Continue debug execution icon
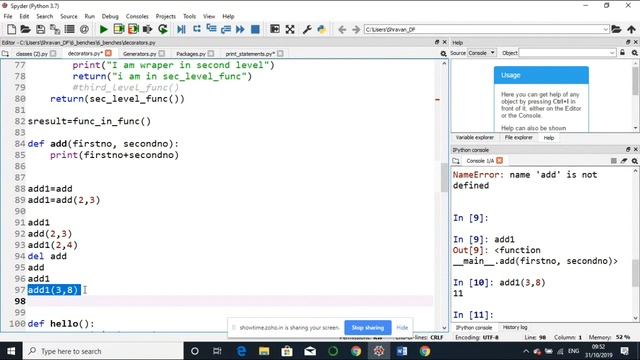640x360 pixels. [x=240, y=29]
